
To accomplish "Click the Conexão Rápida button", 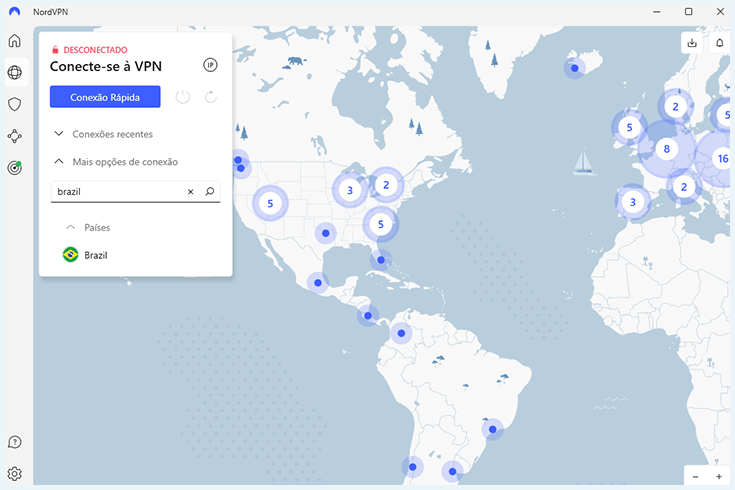I will click(105, 97).
